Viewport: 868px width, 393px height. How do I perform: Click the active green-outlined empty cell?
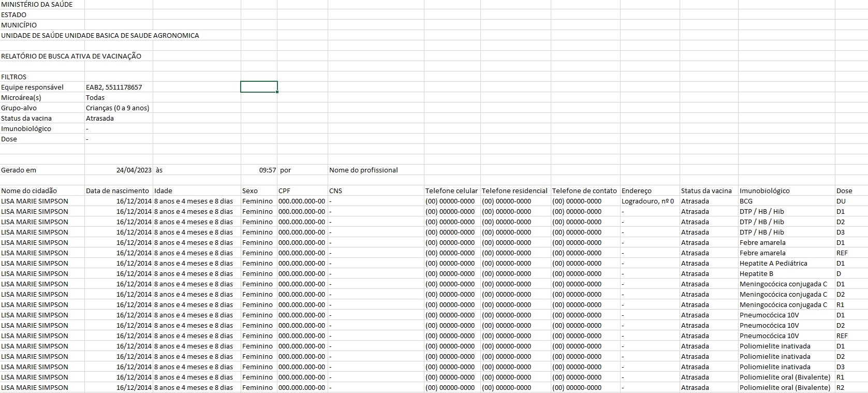[x=259, y=87]
